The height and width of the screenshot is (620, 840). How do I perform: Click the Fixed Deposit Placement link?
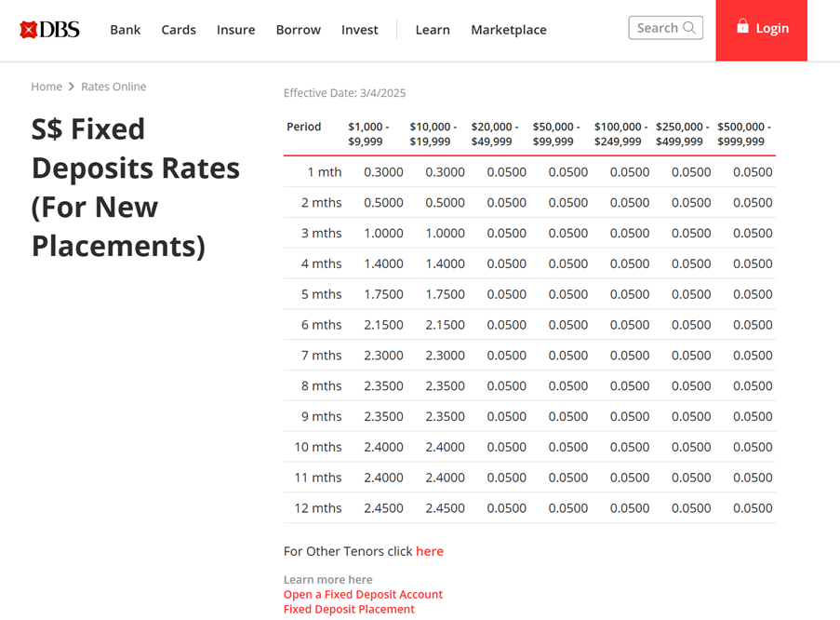pyautogui.click(x=349, y=609)
